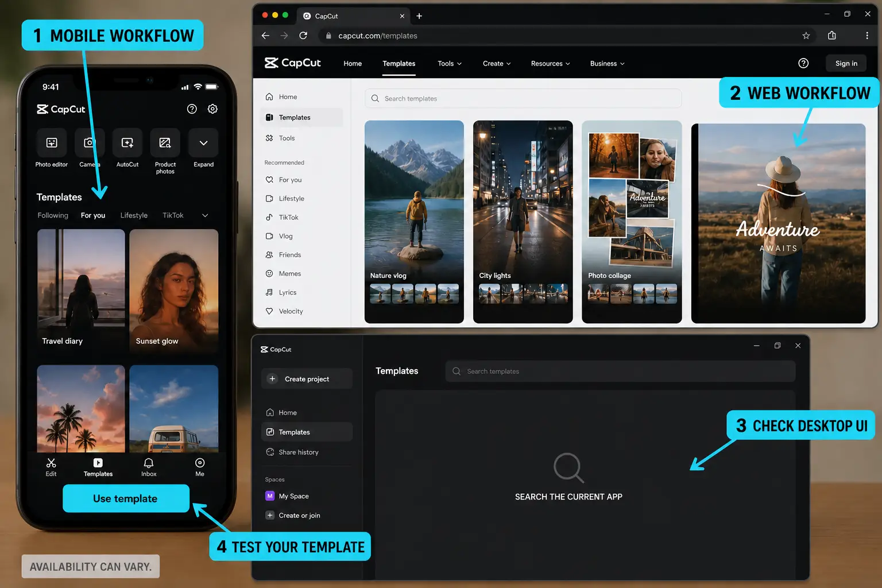This screenshot has height=588, width=882.
Task: Open the Travel diary template
Action: coord(81,290)
